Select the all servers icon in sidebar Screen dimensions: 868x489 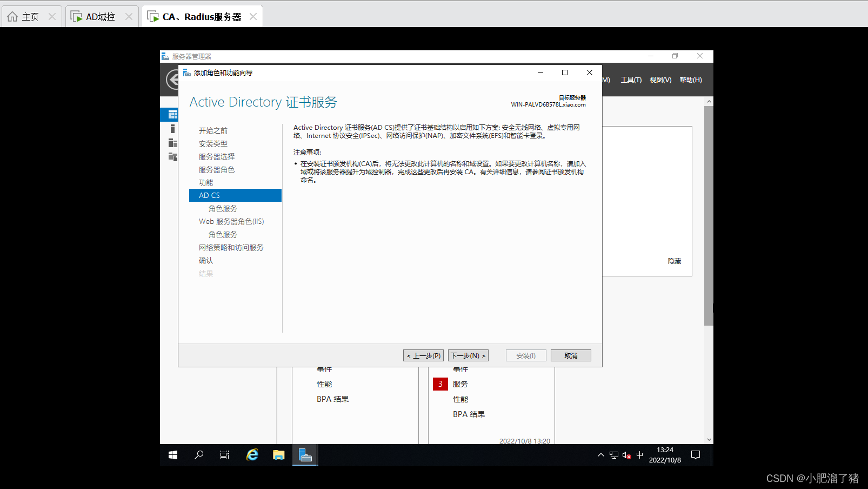pyautogui.click(x=172, y=143)
